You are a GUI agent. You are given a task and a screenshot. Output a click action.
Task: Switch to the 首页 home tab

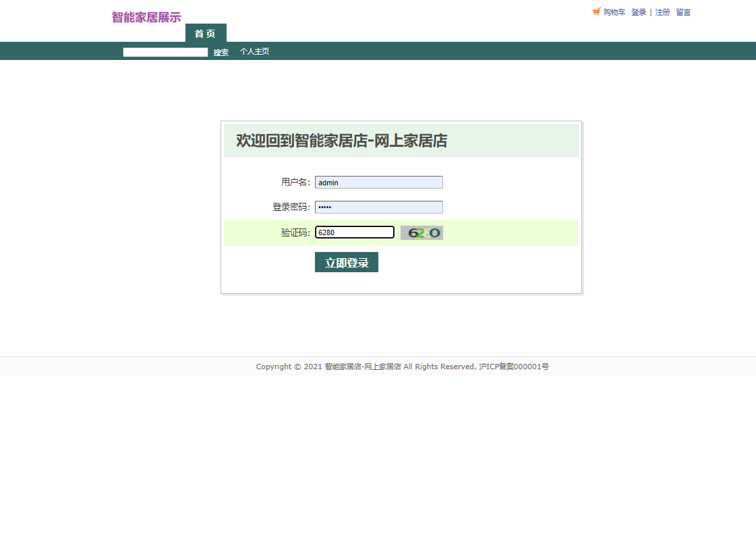pyautogui.click(x=205, y=32)
